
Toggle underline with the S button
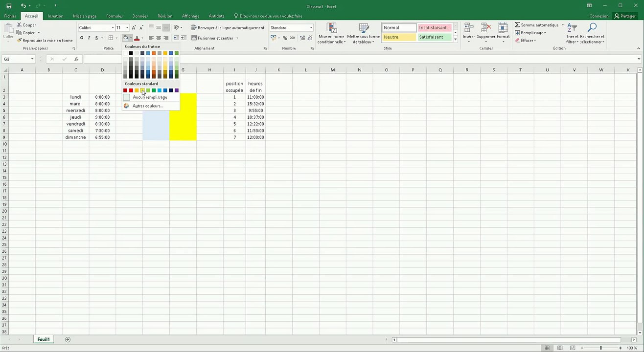[96, 38]
